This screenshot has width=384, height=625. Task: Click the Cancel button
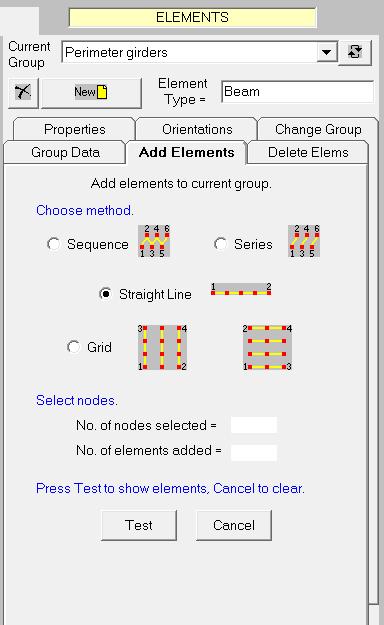tap(234, 525)
